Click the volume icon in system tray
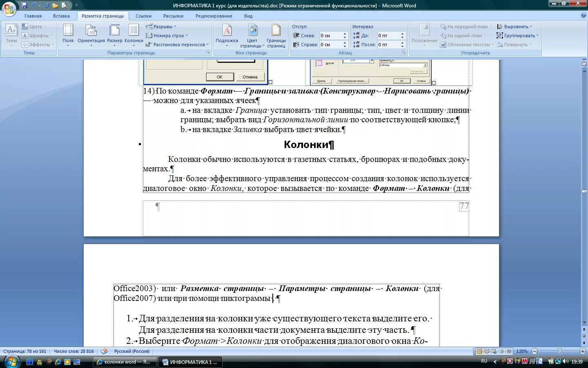This screenshot has height=368, width=588. (x=565, y=361)
